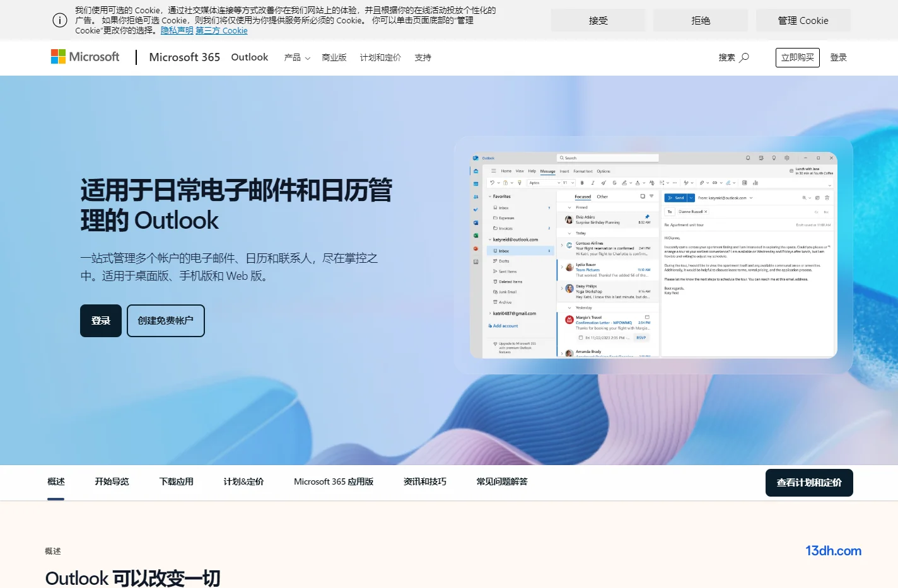
Task: Open search via the magnifier icon
Action: point(744,57)
